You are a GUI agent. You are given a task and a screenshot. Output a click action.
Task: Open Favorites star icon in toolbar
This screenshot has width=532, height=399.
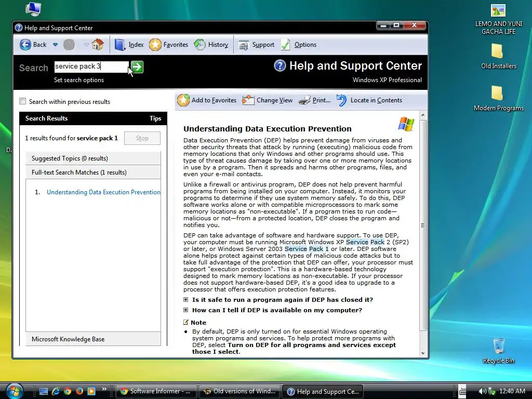[155, 45]
